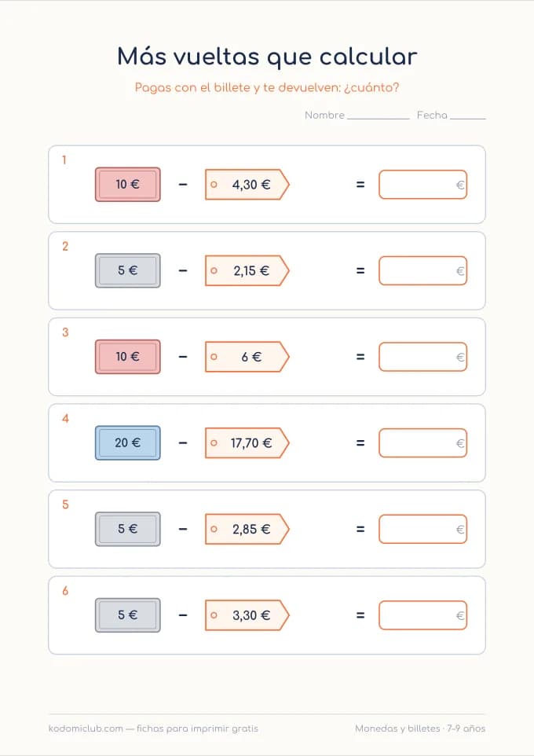Click the answer box for exercise 5
The image size is (534, 756).
pyautogui.click(x=422, y=529)
